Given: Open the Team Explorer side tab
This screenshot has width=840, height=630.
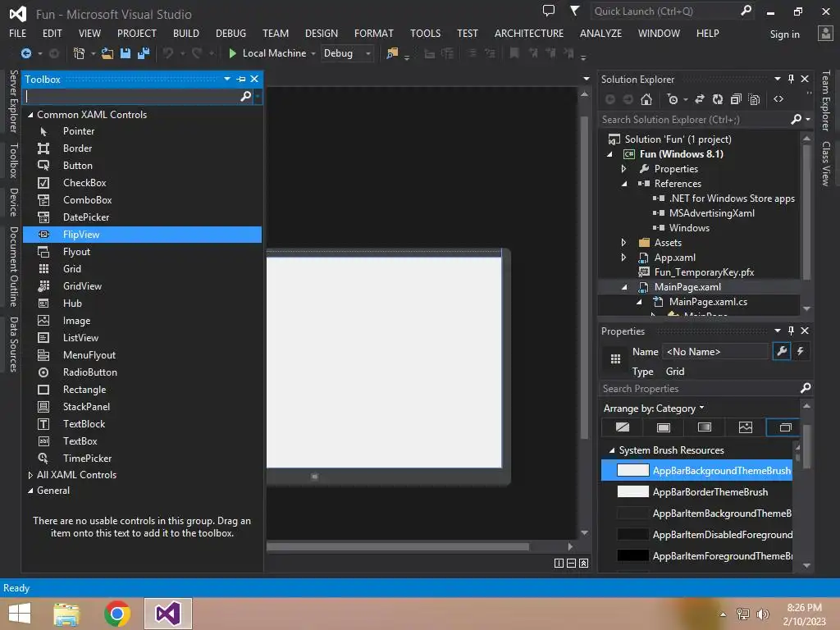Looking at the screenshot, I should 825,101.
